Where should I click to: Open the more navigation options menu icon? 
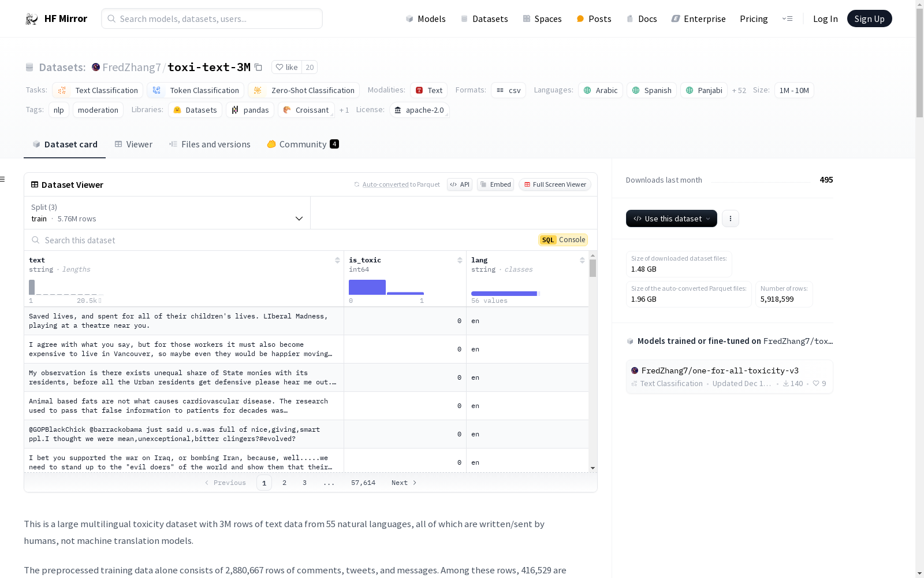click(787, 18)
